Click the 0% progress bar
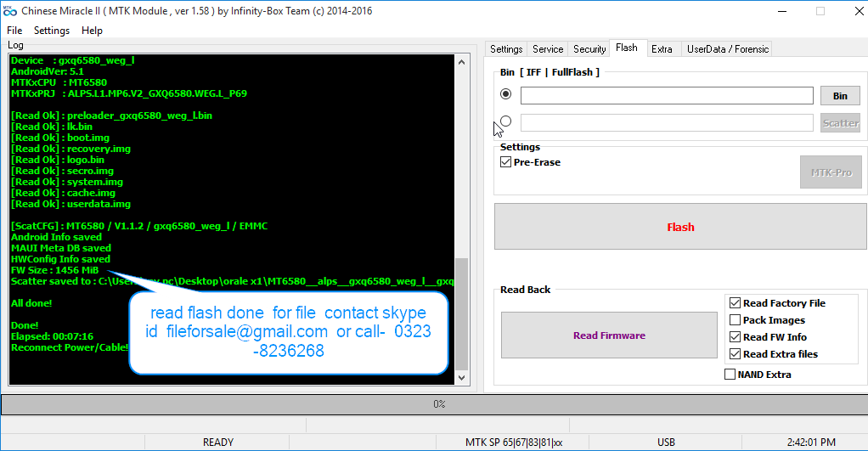The width and height of the screenshot is (868, 451). (x=439, y=404)
